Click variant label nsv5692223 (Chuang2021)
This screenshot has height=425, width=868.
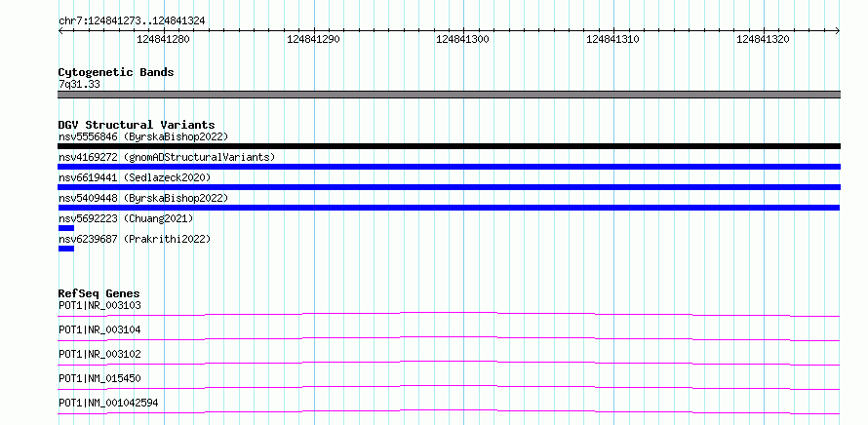pos(126,218)
